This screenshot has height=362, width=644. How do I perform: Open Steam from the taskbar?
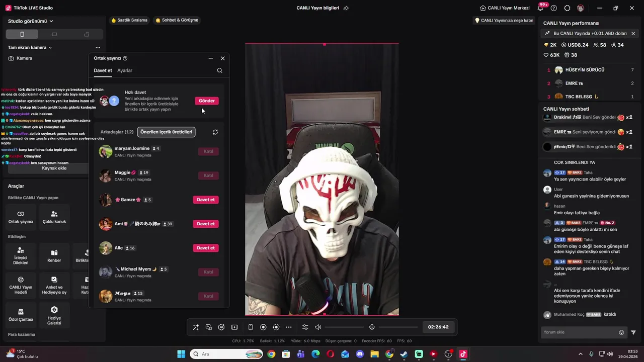[404, 354]
